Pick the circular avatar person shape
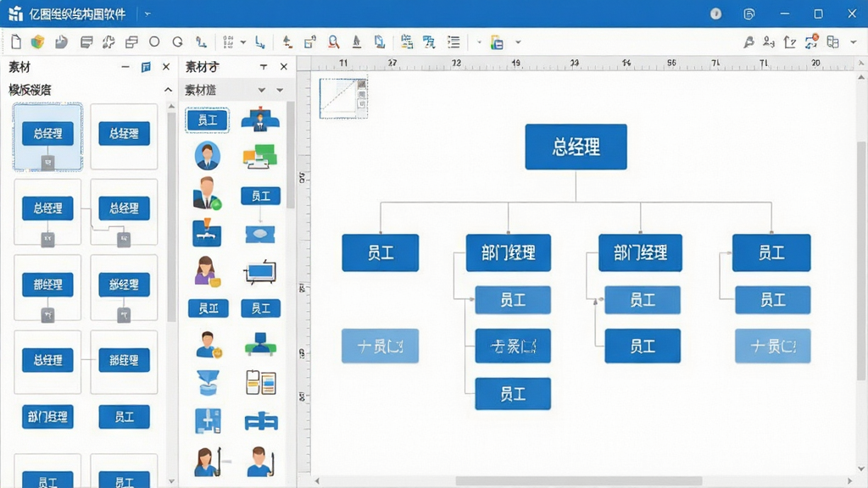 (208, 156)
